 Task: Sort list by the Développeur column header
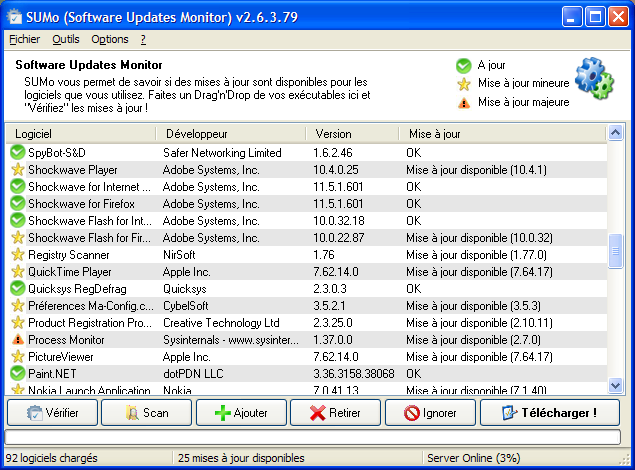[231, 134]
